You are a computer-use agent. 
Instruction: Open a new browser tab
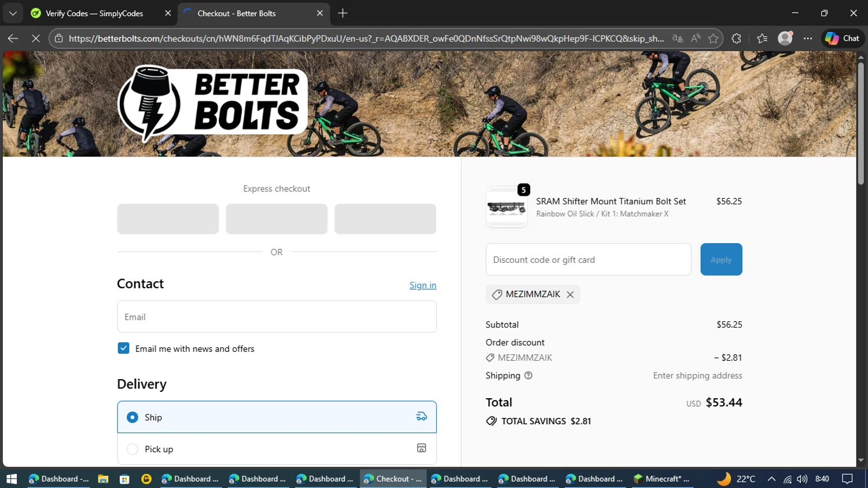click(x=343, y=13)
